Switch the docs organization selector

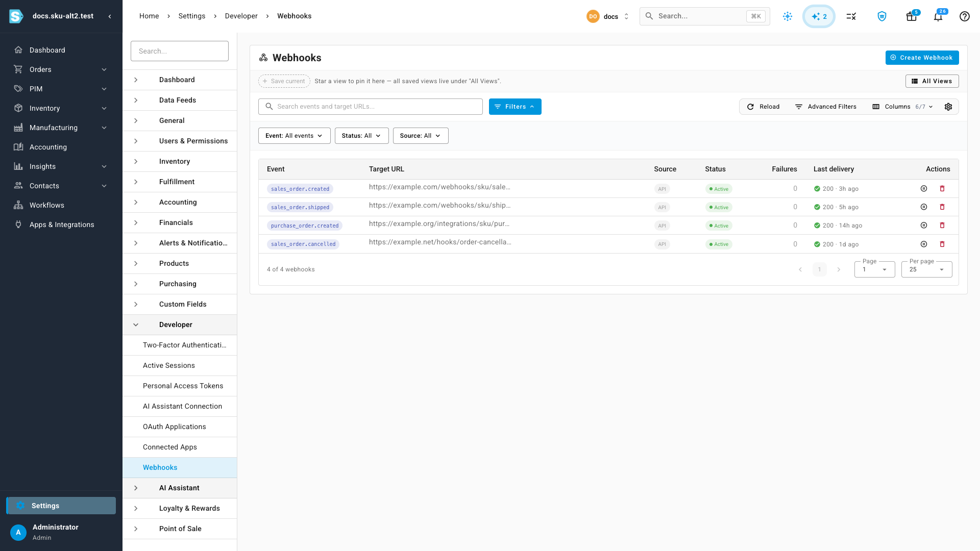[608, 16]
